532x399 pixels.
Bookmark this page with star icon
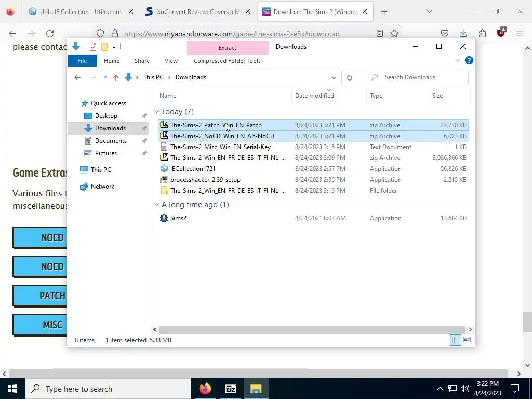[394, 33]
